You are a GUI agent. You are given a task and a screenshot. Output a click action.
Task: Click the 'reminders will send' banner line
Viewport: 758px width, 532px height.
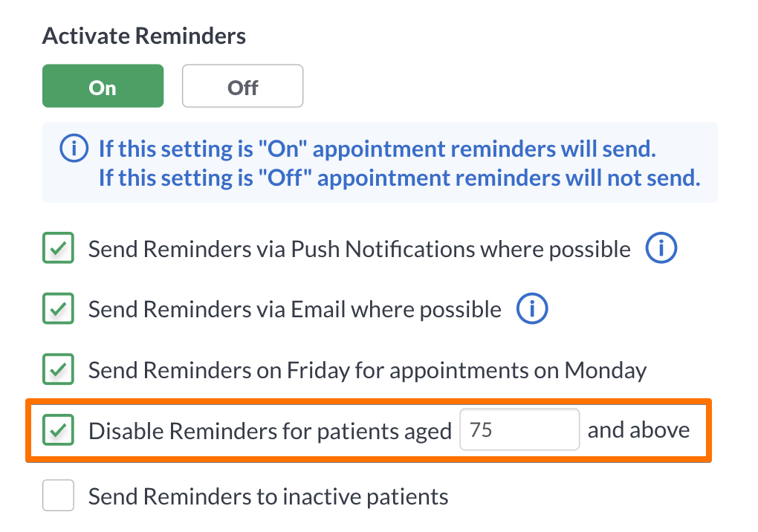coord(377,149)
